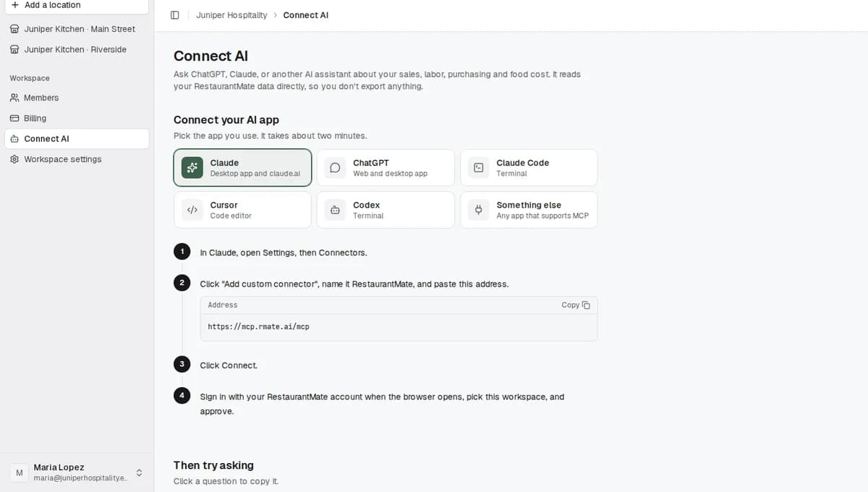
Task: Click the plus icon beside Add a location
Action: coord(14,5)
